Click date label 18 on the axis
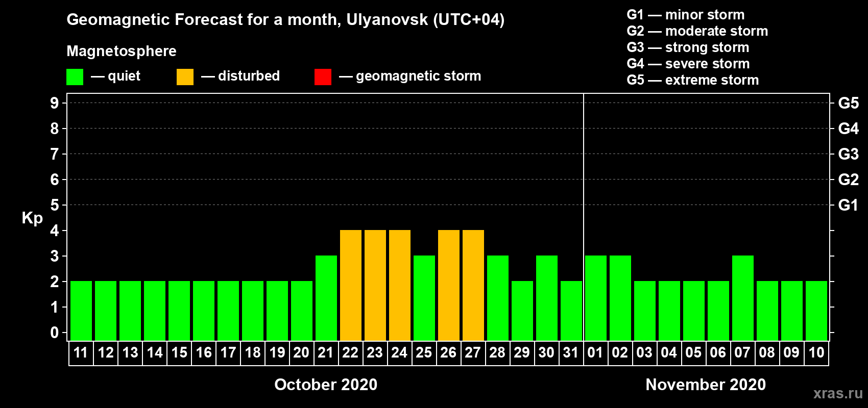This screenshot has width=868, height=408. 253,352
